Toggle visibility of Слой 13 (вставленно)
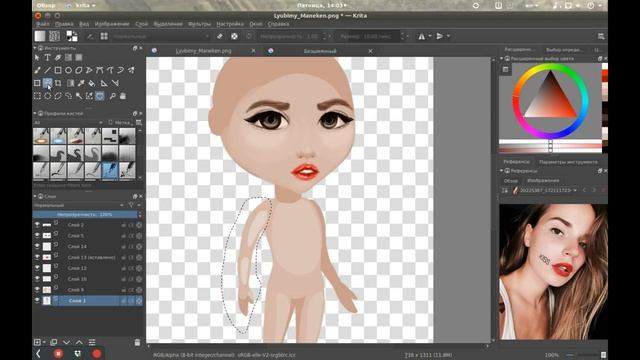Screen dimensions: 640x360 [37, 257]
